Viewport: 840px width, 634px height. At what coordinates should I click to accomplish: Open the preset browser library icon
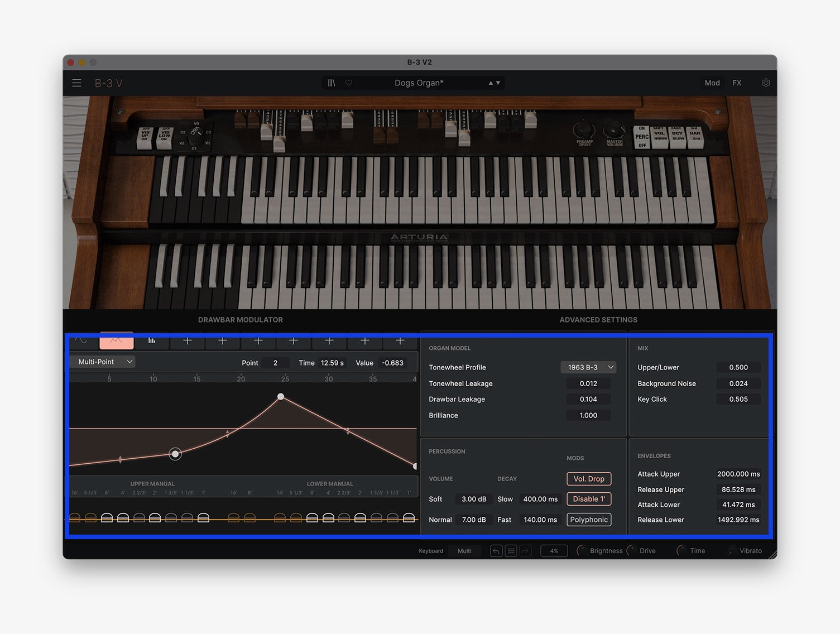coord(332,83)
